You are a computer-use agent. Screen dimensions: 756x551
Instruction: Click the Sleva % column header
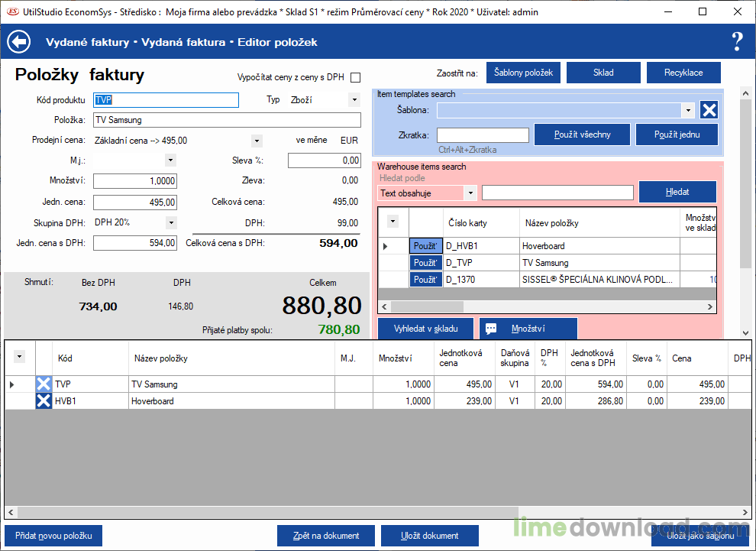coord(647,358)
